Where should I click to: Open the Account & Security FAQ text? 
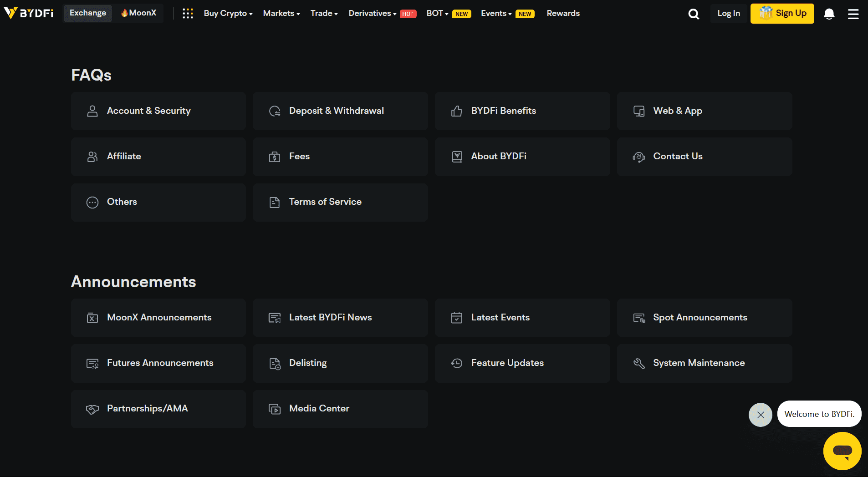(x=149, y=111)
